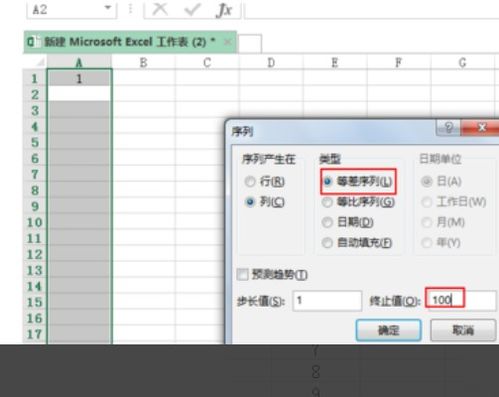Choose the 行(R) radio option

click(x=264, y=182)
